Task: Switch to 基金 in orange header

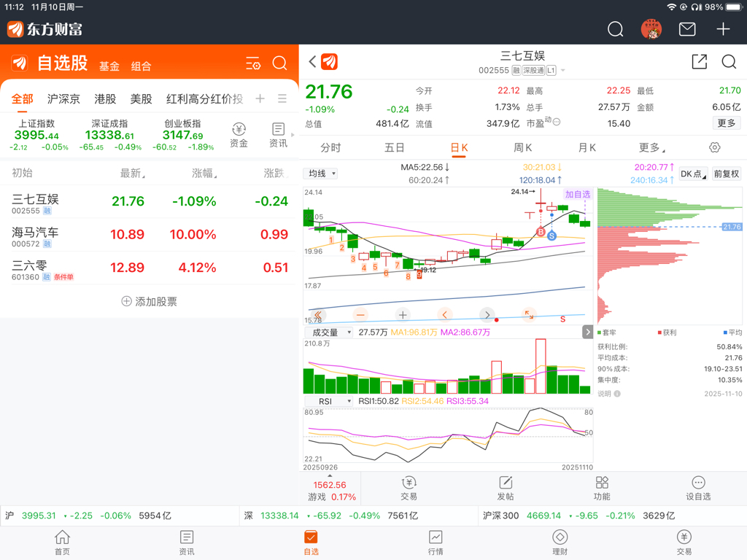Action: coord(109,66)
